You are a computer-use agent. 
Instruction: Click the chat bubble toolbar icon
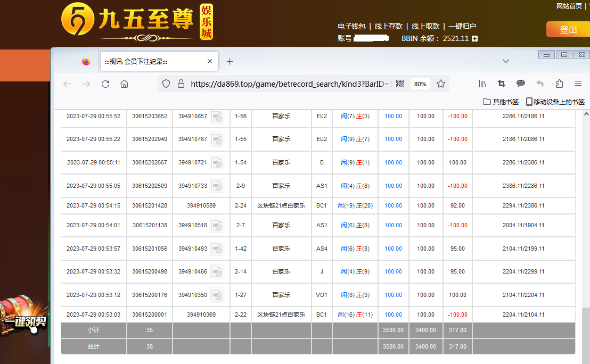520,83
